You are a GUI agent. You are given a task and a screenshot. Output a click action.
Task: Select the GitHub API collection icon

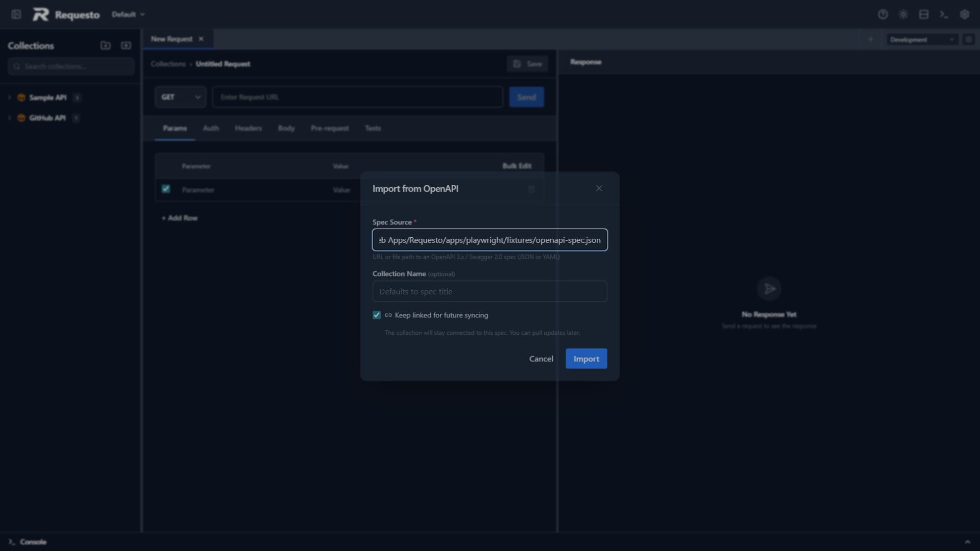click(21, 118)
